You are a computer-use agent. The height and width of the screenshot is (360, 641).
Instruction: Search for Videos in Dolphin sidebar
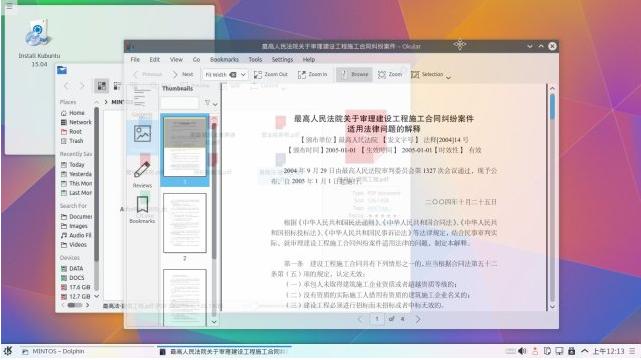(x=74, y=244)
